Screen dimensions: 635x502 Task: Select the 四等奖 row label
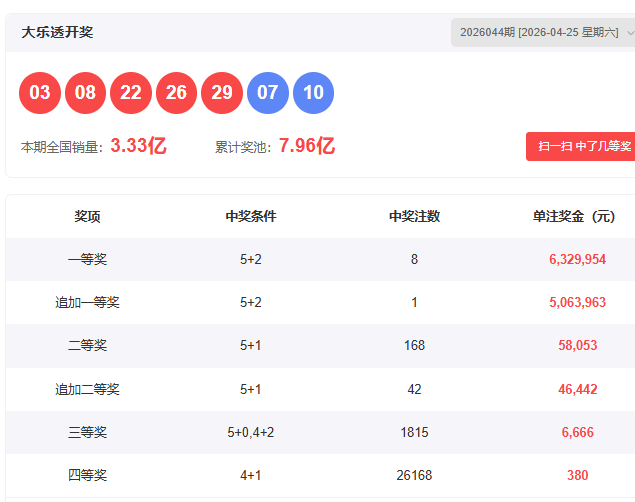[87, 475]
